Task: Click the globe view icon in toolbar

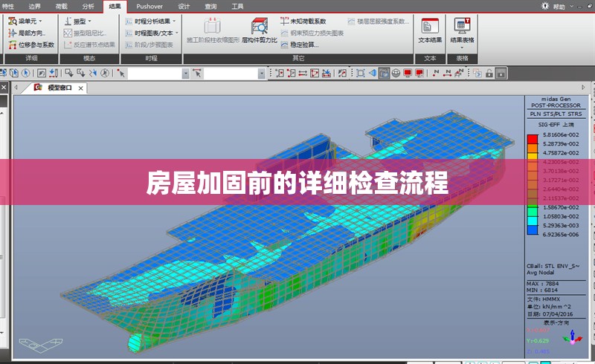Action: pos(396,73)
